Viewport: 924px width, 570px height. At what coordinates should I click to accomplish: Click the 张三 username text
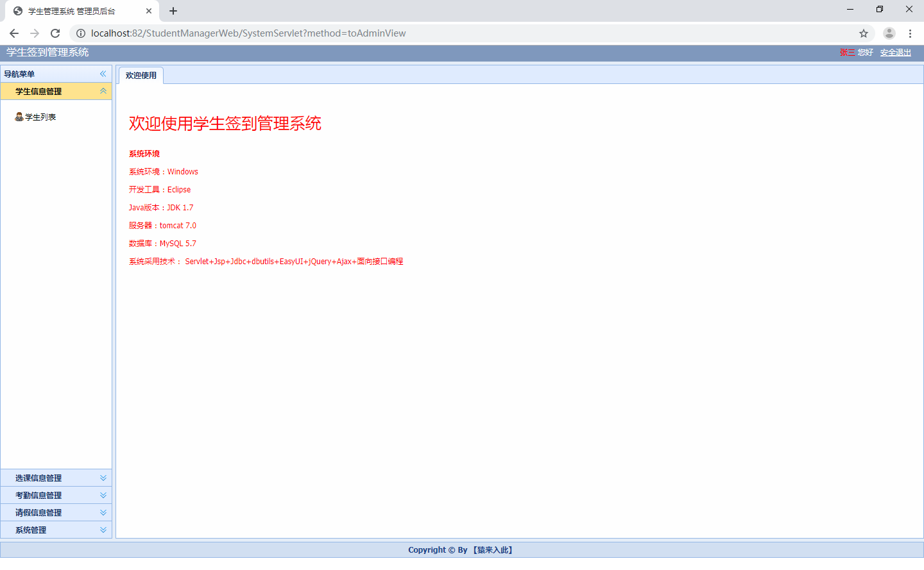point(847,53)
